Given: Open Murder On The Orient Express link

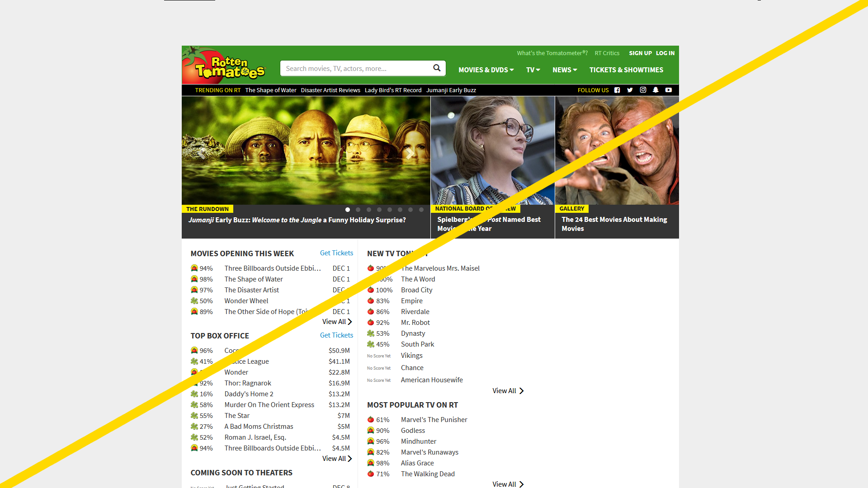Looking at the screenshot, I should click(269, 405).
